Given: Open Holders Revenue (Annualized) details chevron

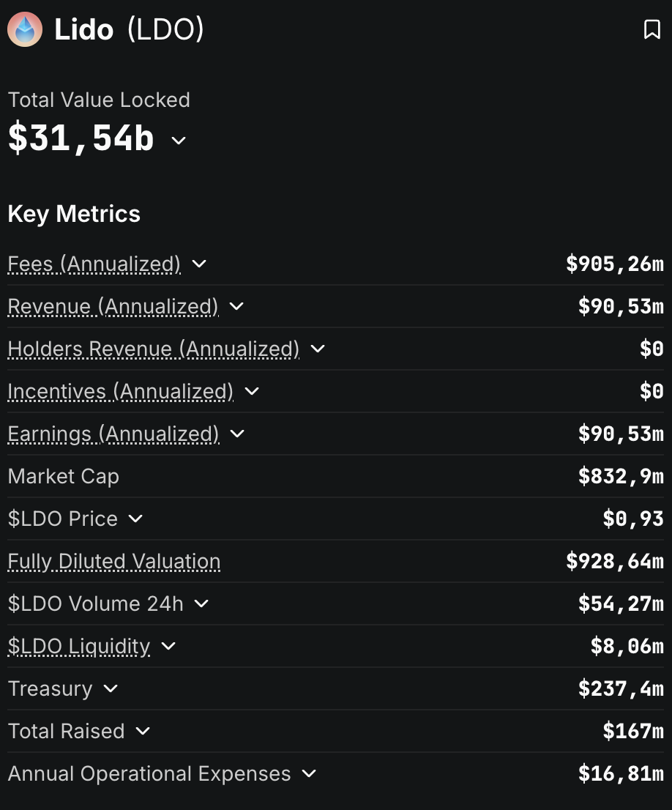Looking at the screenshot, I should pos(318,349).
